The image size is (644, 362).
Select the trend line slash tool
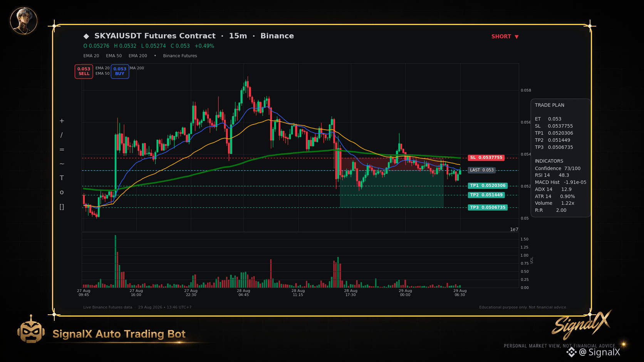click(x=62, y=135)
